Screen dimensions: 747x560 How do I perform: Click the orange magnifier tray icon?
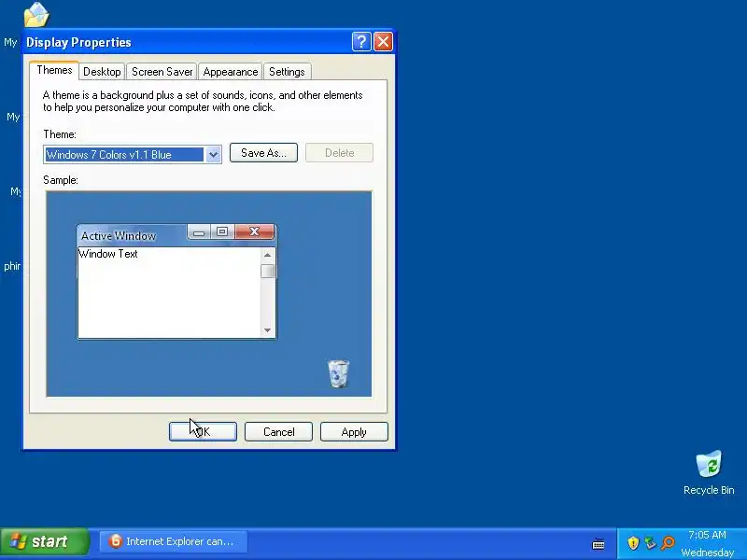(668, 542)
